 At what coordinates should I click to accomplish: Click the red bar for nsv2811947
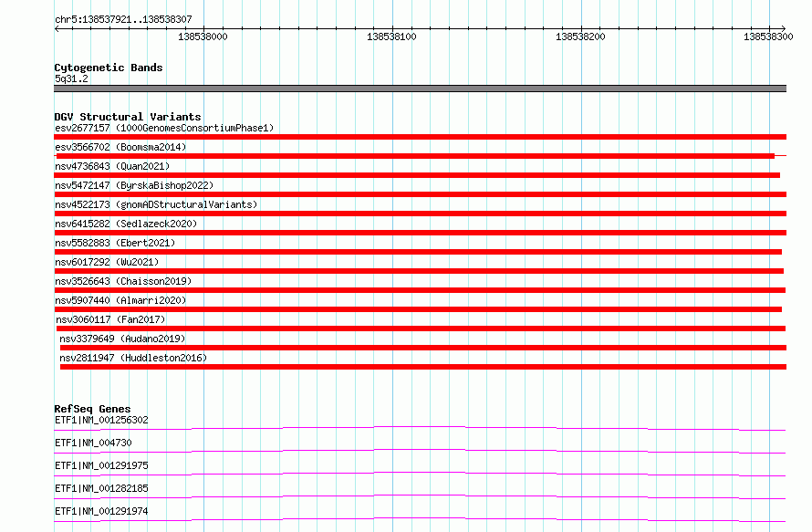pyautogui.click(x=423, y=367)
